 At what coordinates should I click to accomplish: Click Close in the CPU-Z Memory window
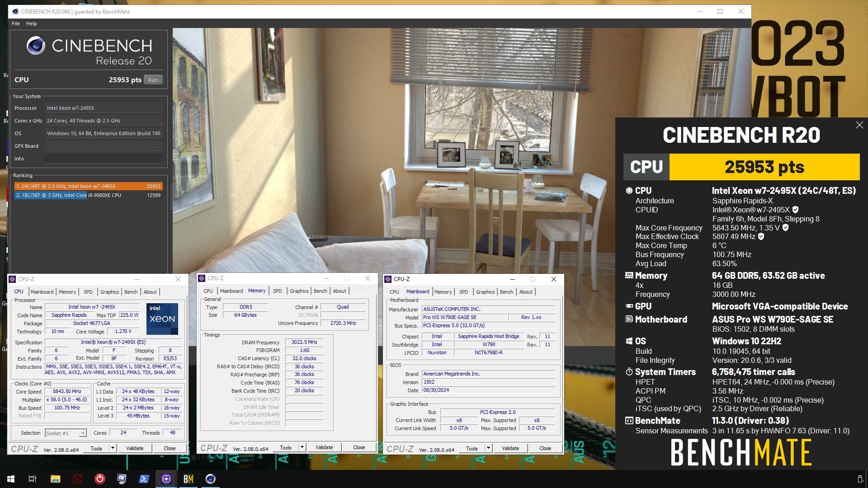click(x=359, y=447)
